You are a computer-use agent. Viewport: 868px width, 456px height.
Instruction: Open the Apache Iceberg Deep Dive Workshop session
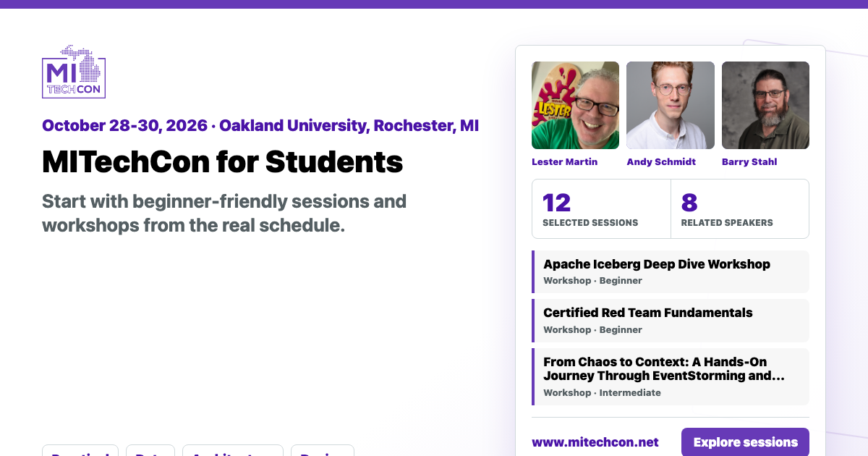[671, 271]
